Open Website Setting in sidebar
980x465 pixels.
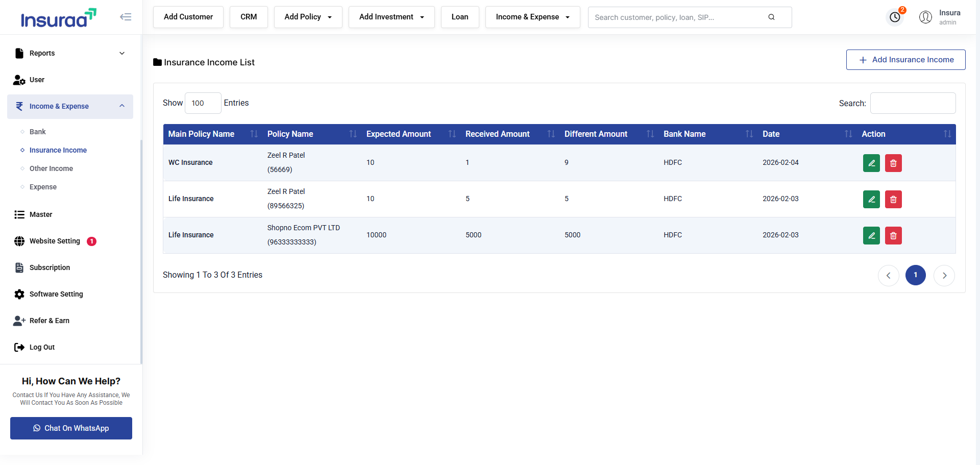click(x=70, y=241)
